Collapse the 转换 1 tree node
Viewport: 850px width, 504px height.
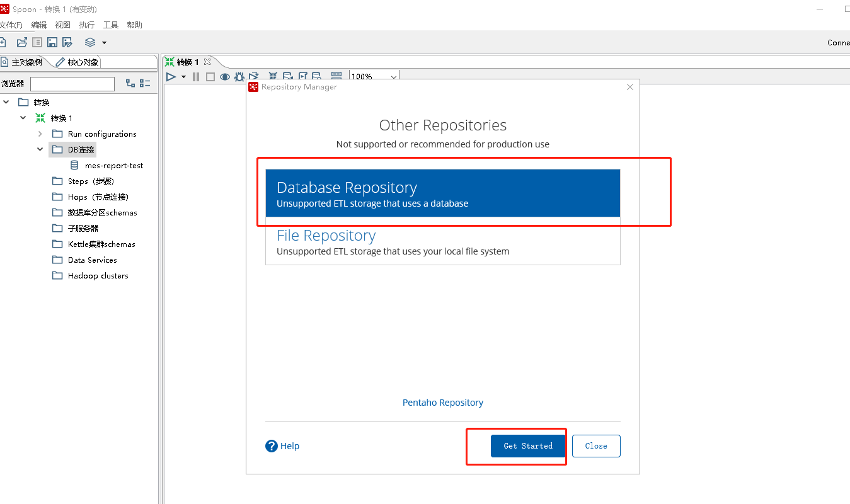23,118
